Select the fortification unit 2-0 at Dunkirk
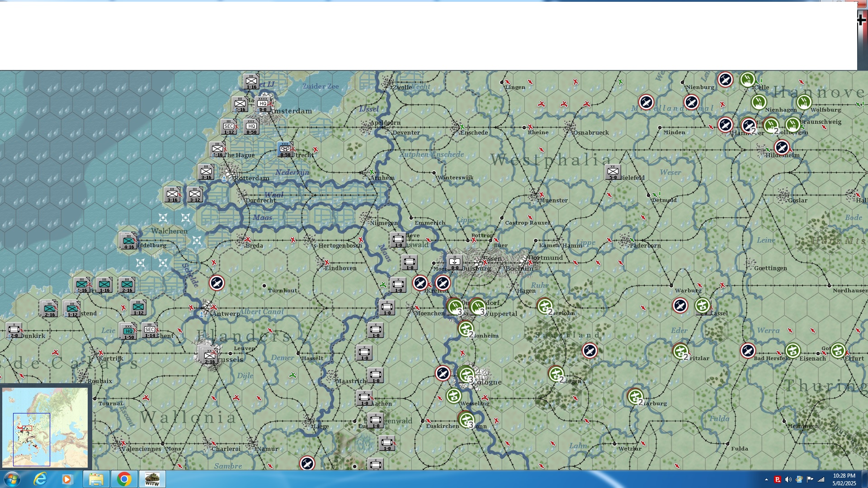Image resolution: width=868 pixels, height=488 pixels. pos(14,330)
